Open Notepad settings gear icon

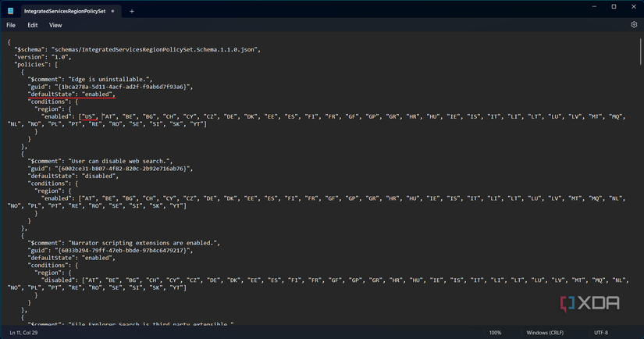coord(634,25)
